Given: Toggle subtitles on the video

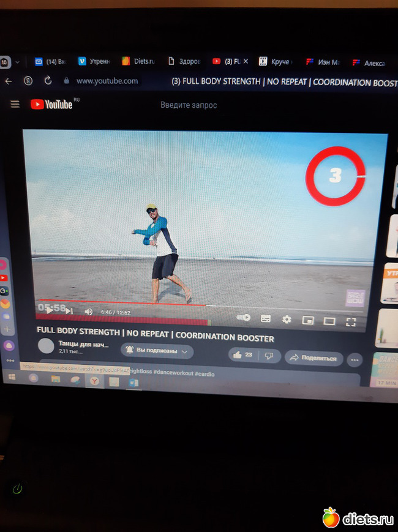Looking at the screenshot, I should pos(266,318).
